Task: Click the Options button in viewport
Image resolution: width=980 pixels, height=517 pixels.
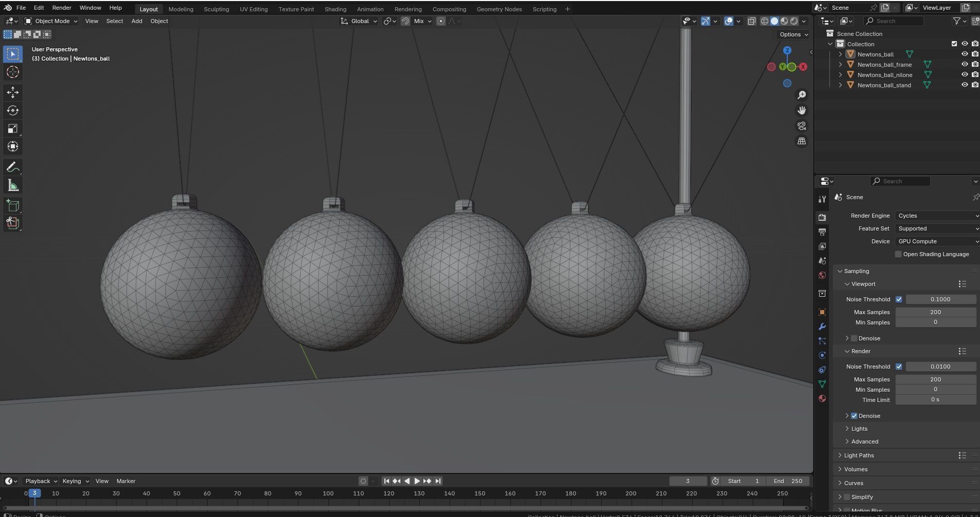Action: coord(793,34)
